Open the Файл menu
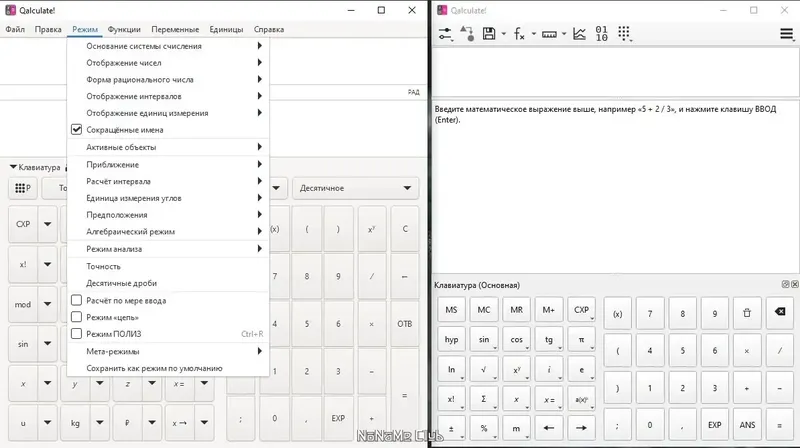The height and width of the screenshot is (448, 800). (15, 29)
